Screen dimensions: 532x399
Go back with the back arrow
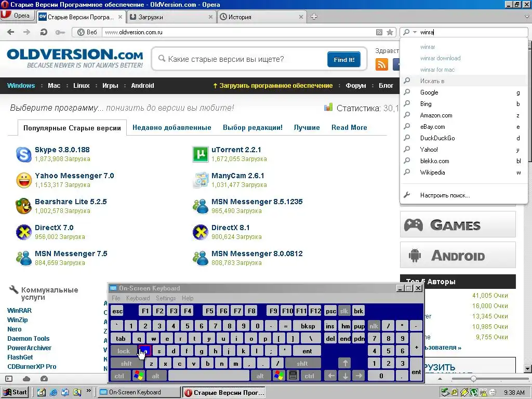tap(11, 32)
